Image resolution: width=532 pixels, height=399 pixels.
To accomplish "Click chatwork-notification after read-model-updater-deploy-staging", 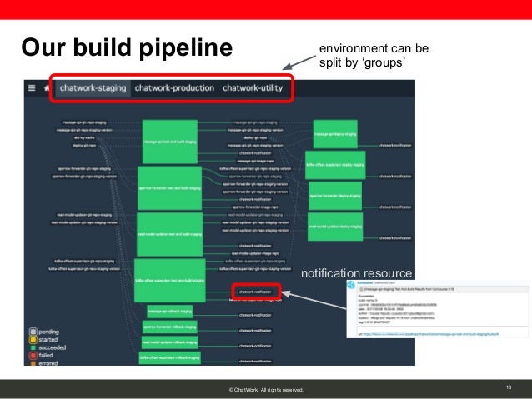I will (395, 238).
